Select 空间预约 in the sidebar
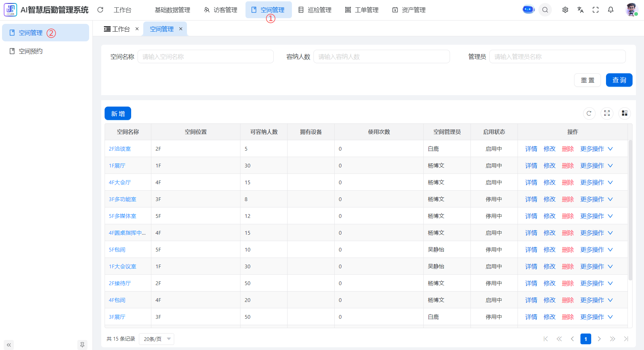The image size is (644, 350). coord(31,51)
